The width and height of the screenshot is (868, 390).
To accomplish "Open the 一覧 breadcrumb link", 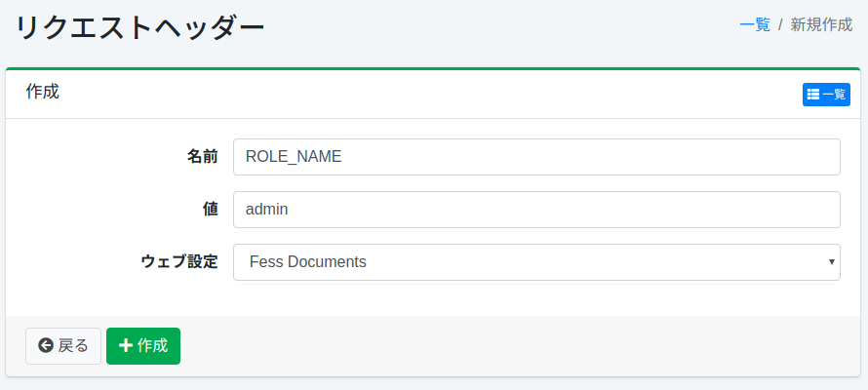I will point(754,25).
